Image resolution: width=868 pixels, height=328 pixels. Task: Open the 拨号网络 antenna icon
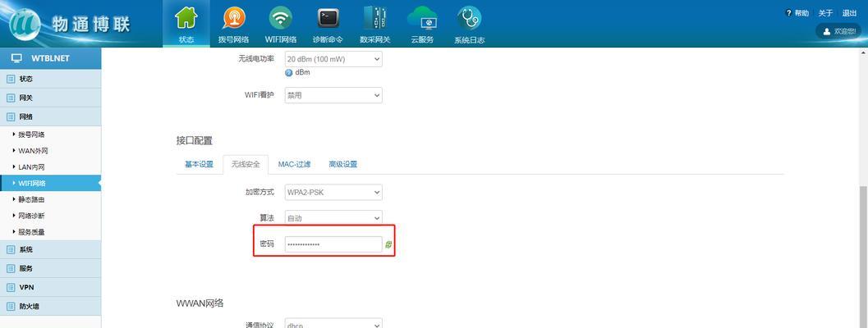pyautogui.click(x=233, y=18)
